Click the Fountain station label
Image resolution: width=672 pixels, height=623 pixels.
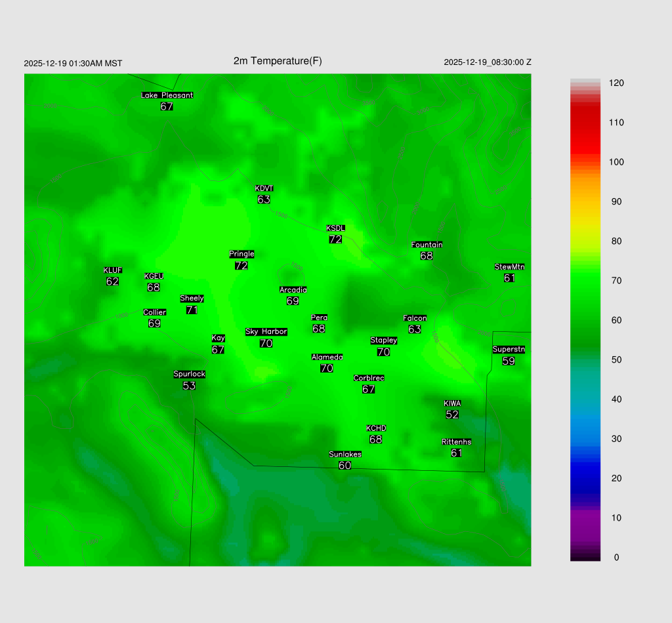tap(427, 245)
